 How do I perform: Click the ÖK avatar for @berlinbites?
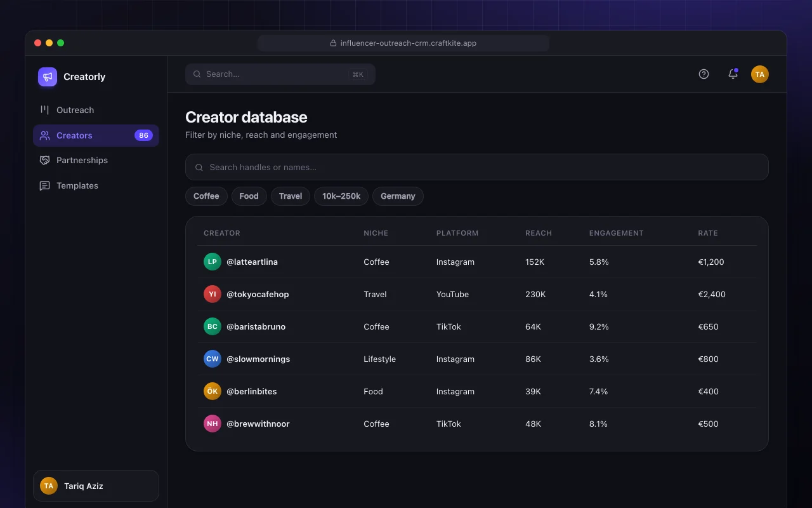(x=213, y=391)
